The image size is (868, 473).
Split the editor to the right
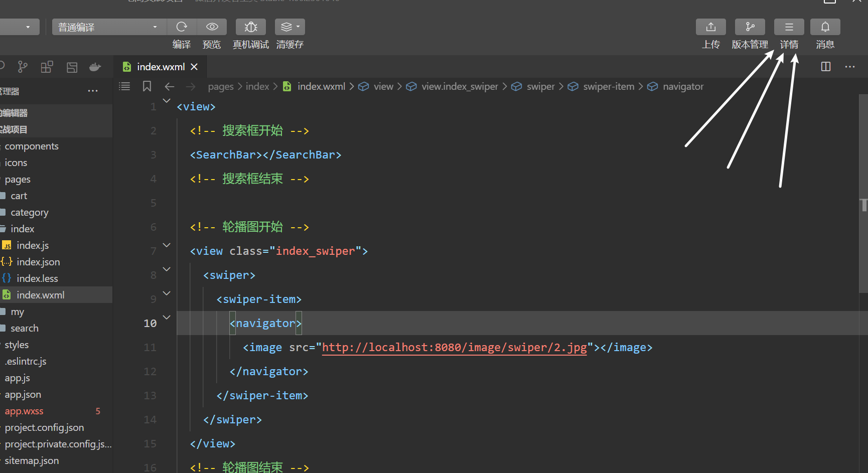click(826, 67)
